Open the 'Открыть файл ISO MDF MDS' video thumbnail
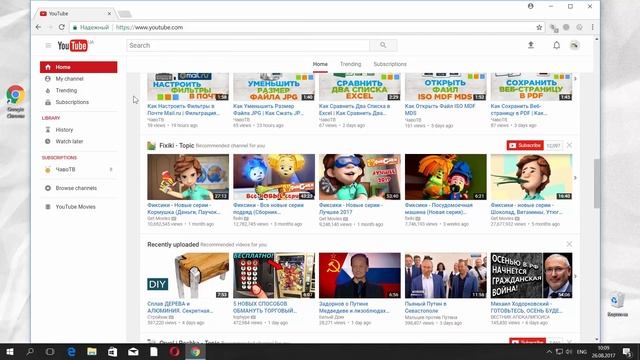The height and width of the screenshot is (360, 640). click(x=446, y=87)
